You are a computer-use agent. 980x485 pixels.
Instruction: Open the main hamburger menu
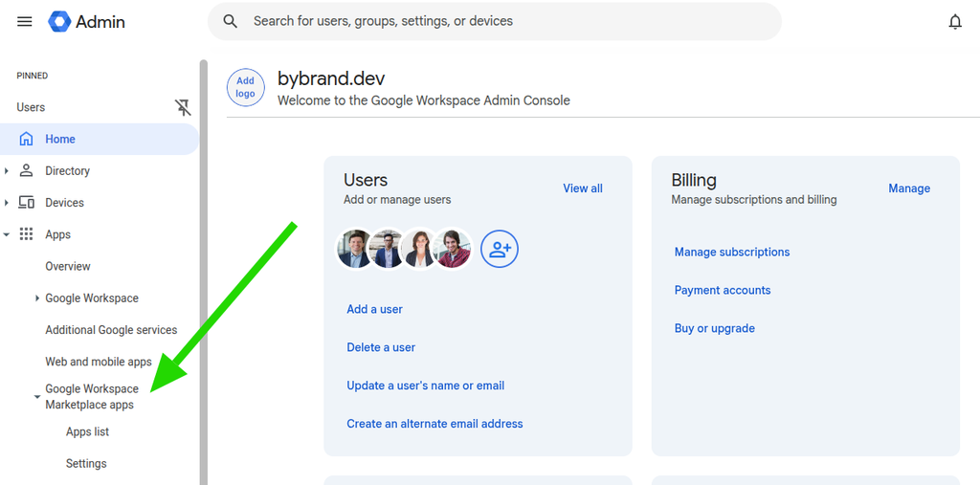click(x=24, y=22)
